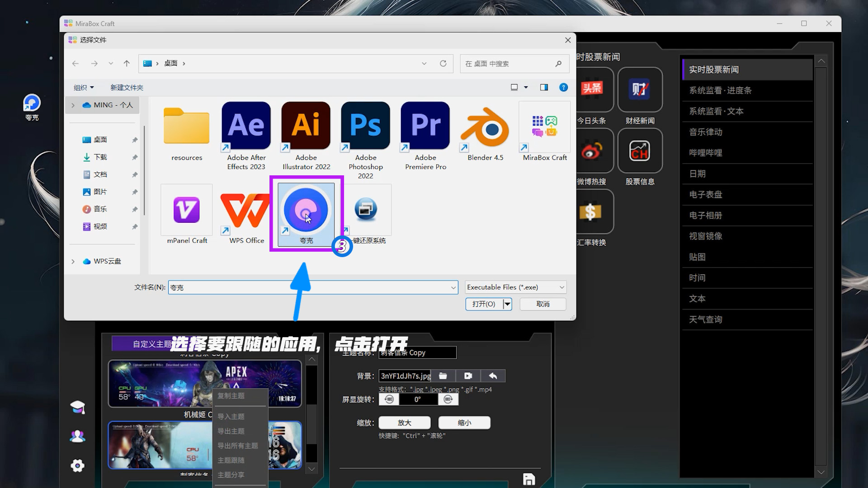Image resolution: width=868 pixels, height=488 pixels.
Task: Select Adobe Photoshop 2022 shortcut
Action: (366, 141)
